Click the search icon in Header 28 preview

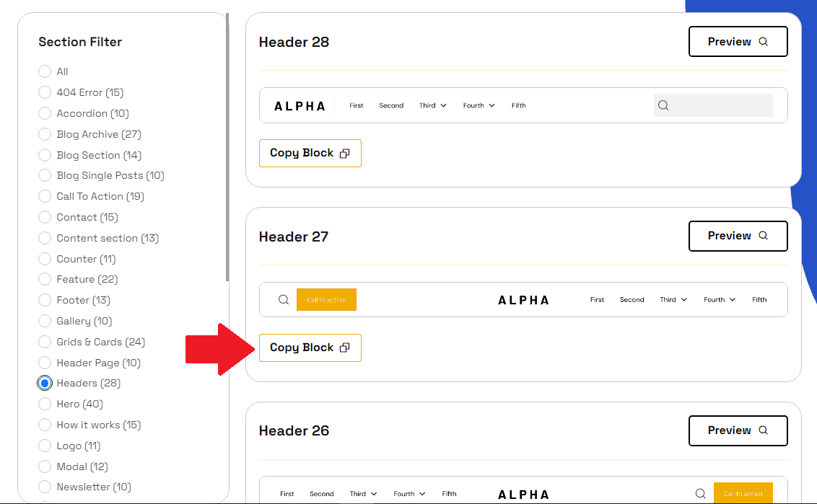[x=663, y=105]
